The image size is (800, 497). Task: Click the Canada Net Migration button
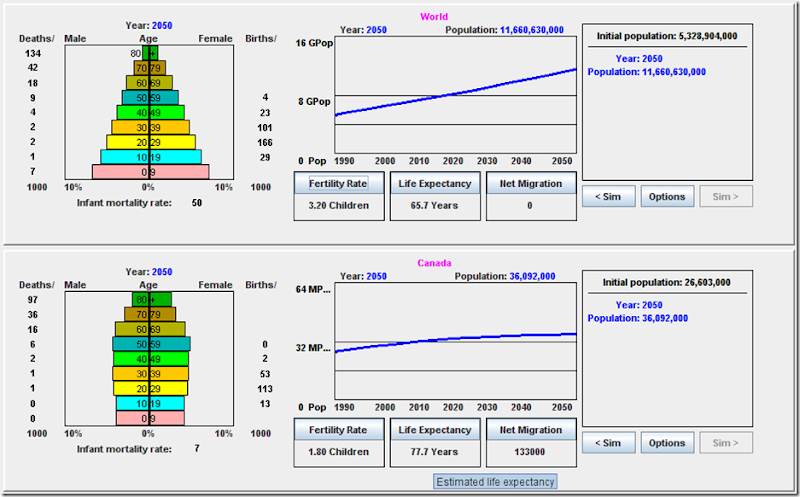[x=531, y=430]
